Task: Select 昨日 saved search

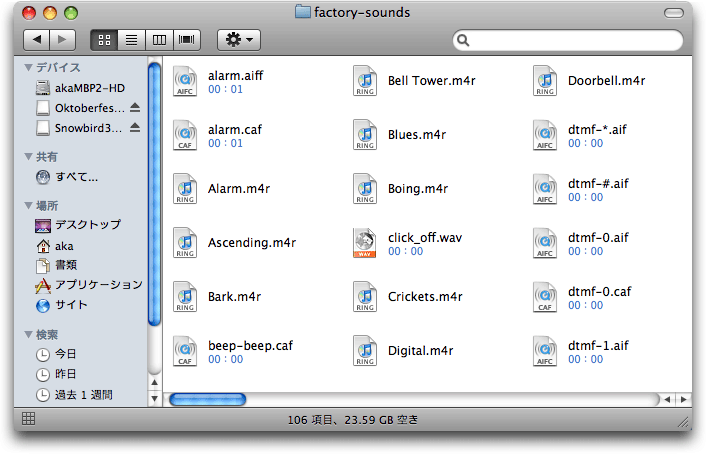Action: tap(56, 374)
